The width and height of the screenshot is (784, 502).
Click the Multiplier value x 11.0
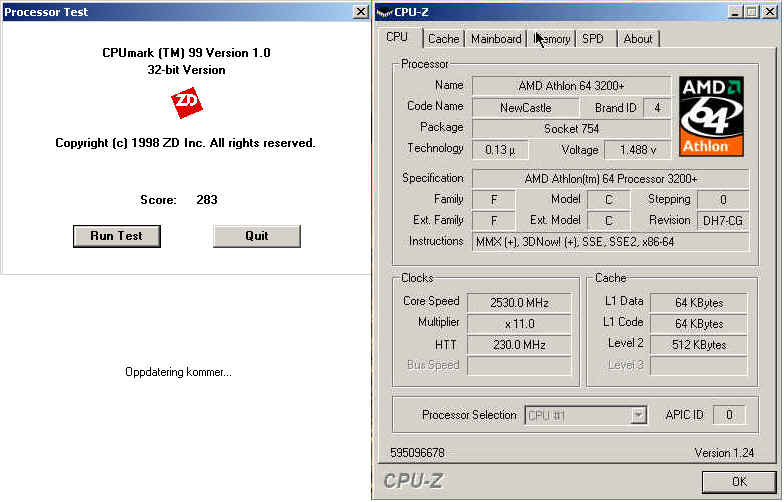520,324
